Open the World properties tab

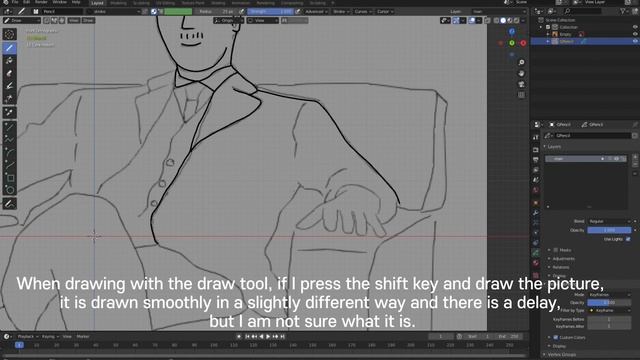[536, 190]
